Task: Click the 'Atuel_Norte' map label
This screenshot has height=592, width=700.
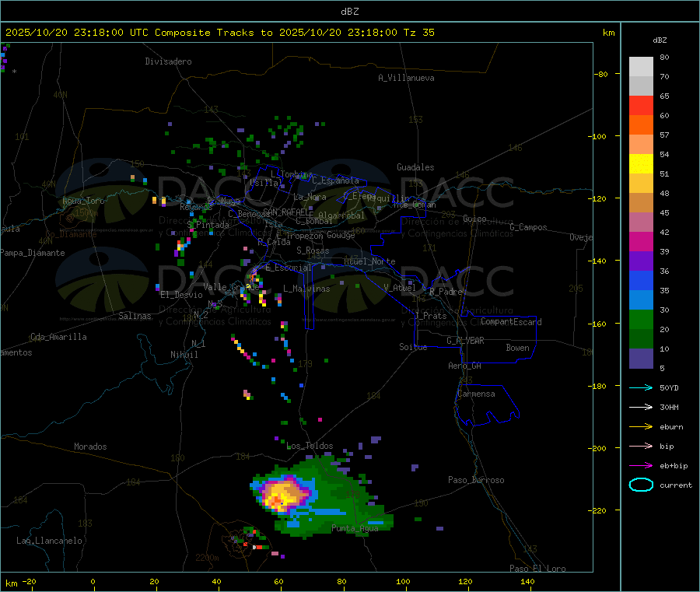Action: tap(369, 261)
